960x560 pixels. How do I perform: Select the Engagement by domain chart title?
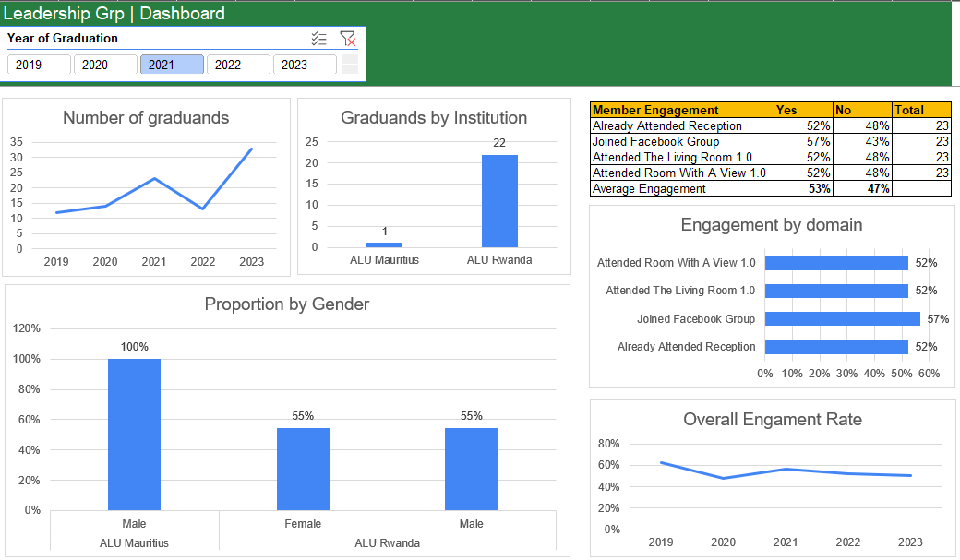click(772, 225)
